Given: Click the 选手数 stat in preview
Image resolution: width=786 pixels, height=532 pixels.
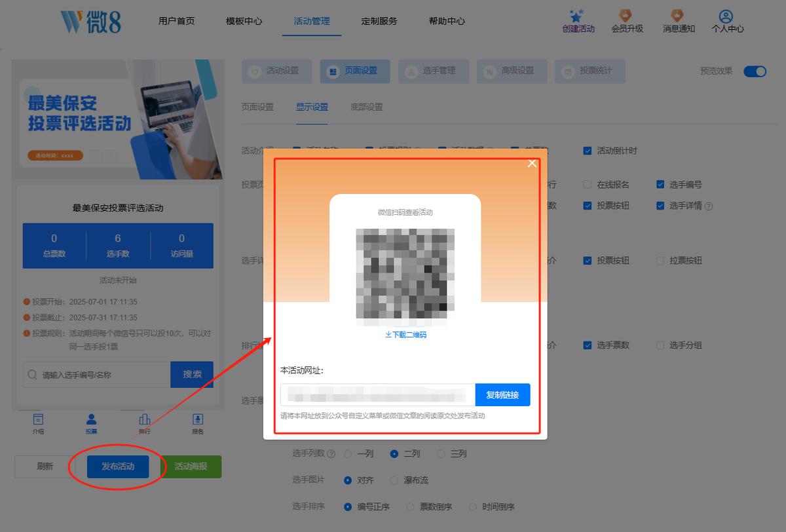Looking at the screenshot, I should click(x=118, y=246).
